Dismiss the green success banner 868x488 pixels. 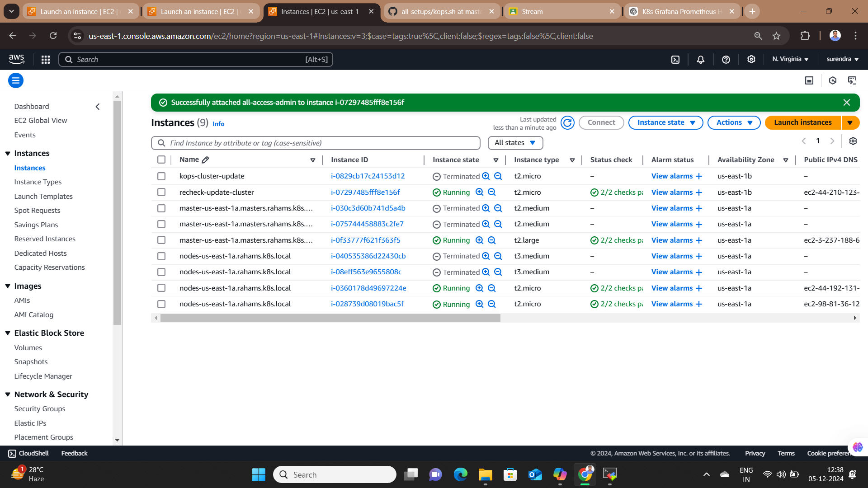click(846, 103)
